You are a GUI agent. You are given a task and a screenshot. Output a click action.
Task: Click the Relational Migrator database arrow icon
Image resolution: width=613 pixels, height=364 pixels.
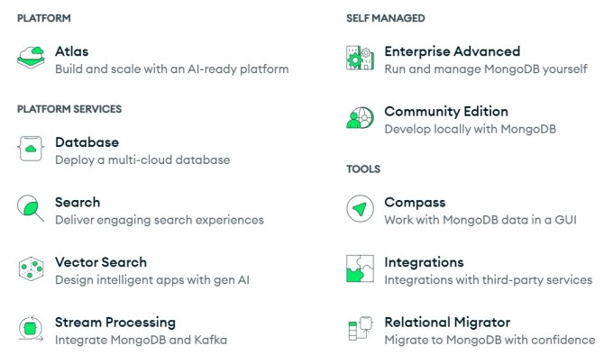360,329
